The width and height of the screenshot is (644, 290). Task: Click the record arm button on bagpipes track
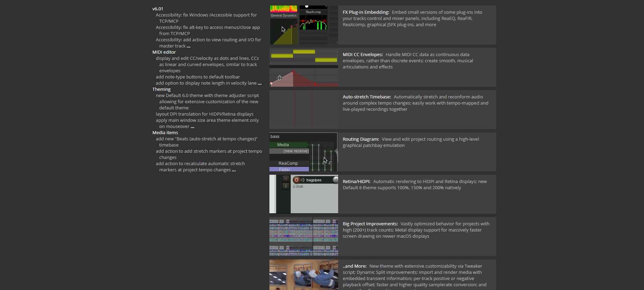coord(297,180)
